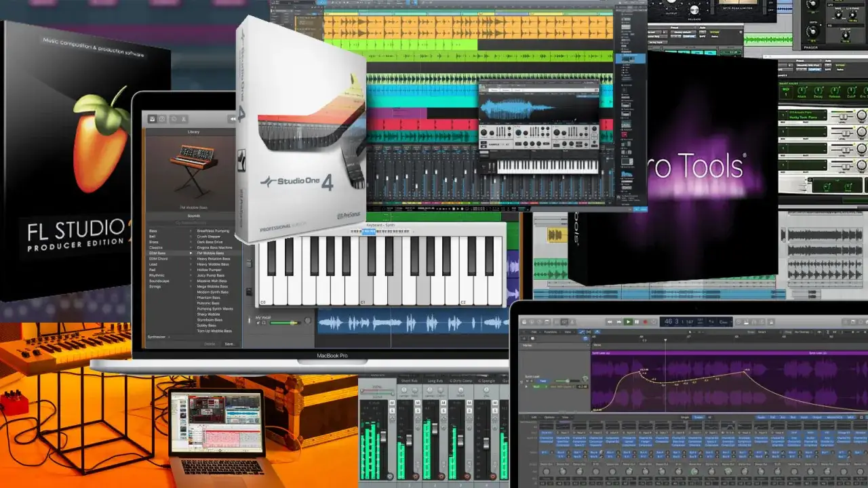
Task: Solo the Short Rvb mixer channel
Action: coord(418,411)
